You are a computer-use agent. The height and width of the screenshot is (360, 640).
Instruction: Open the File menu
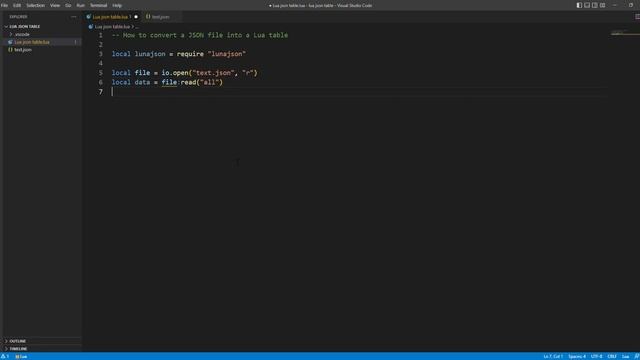(x=4, y=5)
